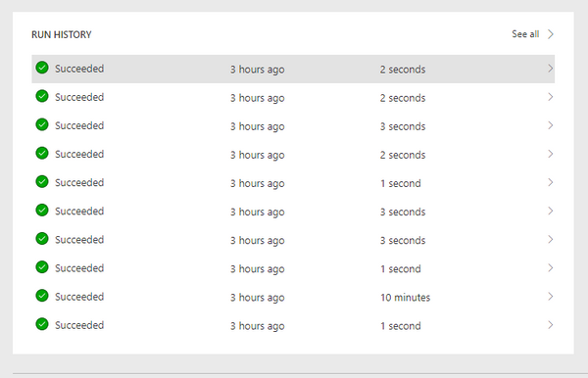This screenshot has height=378, width=588.
Task: Expand the highlighted first run with its chevron
Action: 550,69
